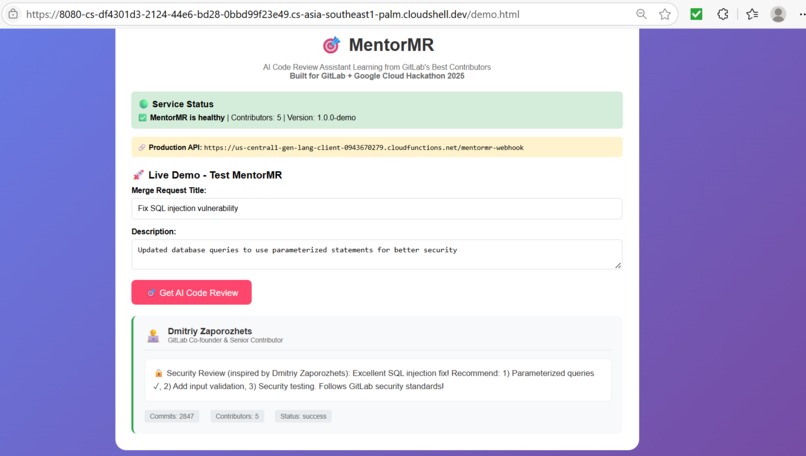
Task: Click the Live Demo - Test MentorMR heading
Action: point(215,175)
